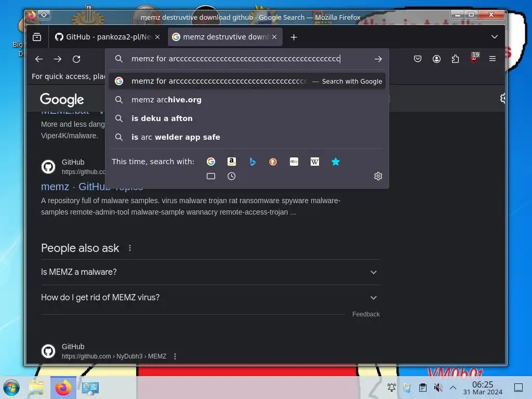The image size is (532, 399).
Task: Open Google quick settings gear
Action: 502,98
